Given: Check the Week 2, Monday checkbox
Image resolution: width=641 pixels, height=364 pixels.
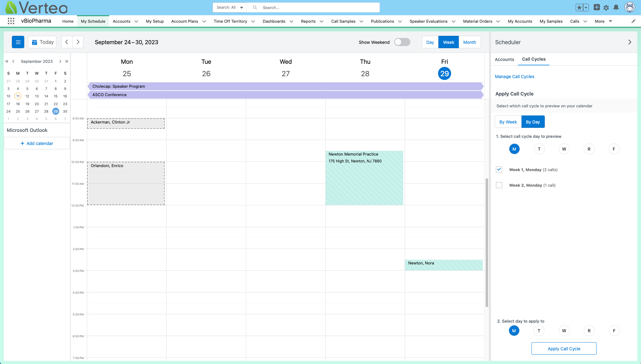Looking at the screenshot, I should point(499,185).
